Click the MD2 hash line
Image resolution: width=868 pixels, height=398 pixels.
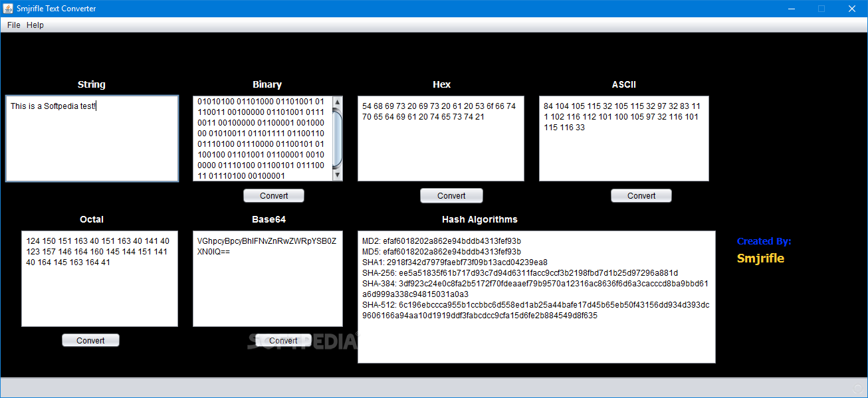441,241
